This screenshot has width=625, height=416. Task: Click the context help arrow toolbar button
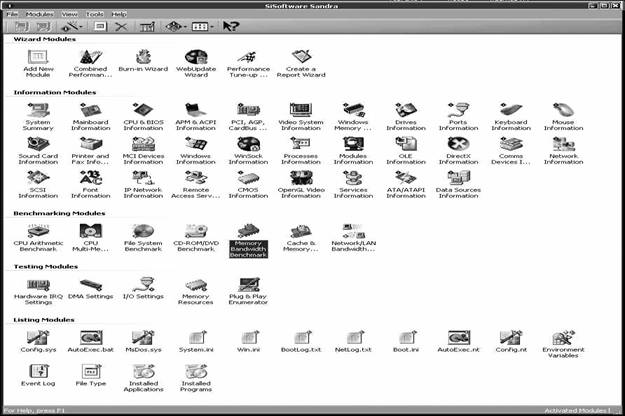click(x=230, y=27)
